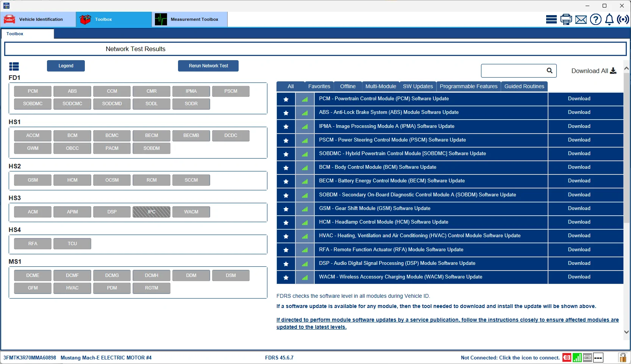Toggle favorite star for SOBDMC Software Update
The height and width of the screenshot is (364, 631).
[x=286, y=154]
